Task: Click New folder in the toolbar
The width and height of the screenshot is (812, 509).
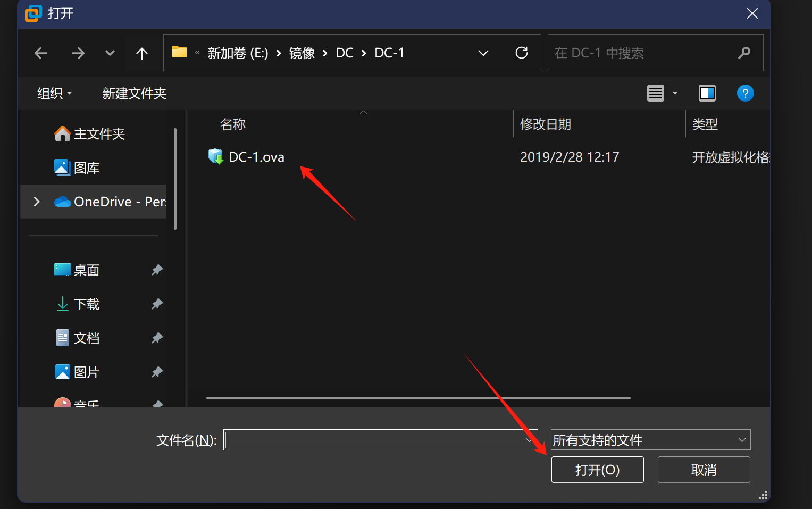Action: click(135, 94)
